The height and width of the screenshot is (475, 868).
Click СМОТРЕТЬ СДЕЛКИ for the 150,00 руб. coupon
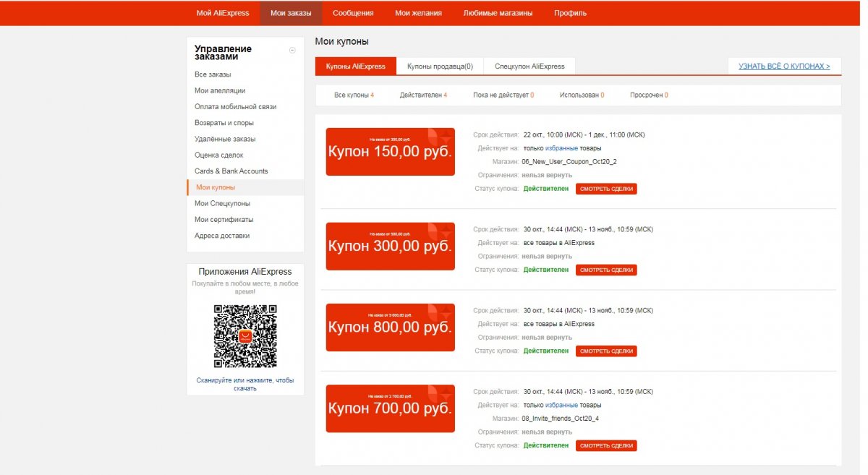click(606, 189)
